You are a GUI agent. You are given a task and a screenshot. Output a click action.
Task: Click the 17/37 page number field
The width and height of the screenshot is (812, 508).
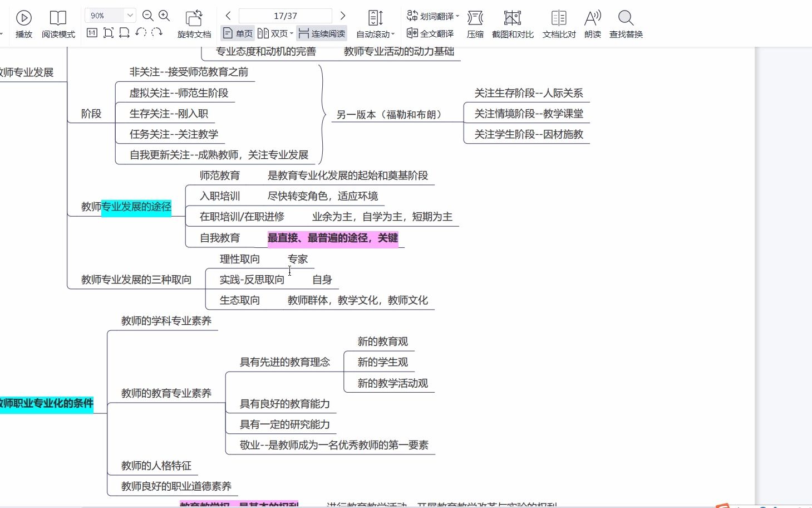click(x=286, y=16)
